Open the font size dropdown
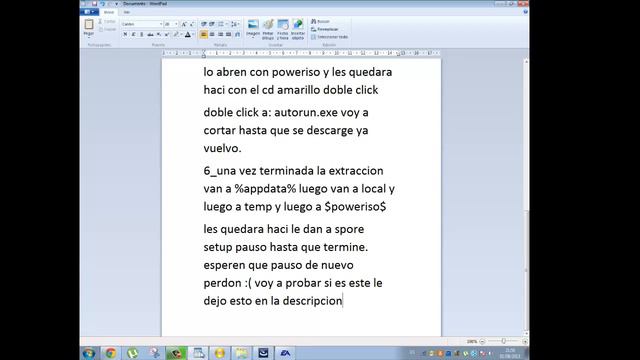640x360 pixels. pos(176,24)
